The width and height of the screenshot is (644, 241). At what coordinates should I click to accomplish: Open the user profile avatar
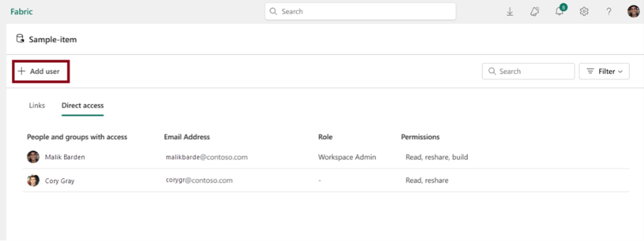633,11
